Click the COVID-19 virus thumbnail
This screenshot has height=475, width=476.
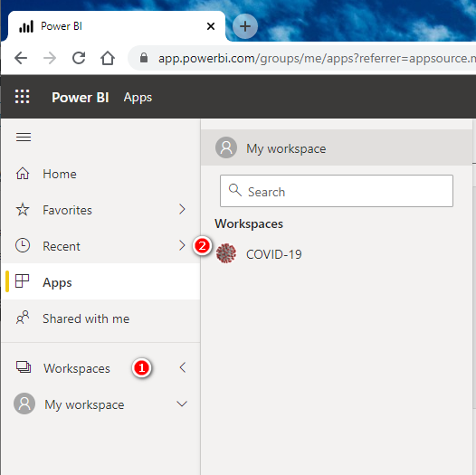[x=226, y=253]
